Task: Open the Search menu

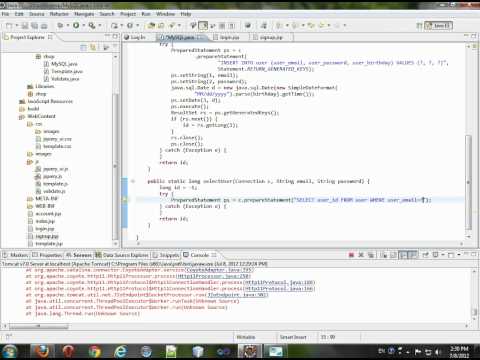Action: pos(107,14)
